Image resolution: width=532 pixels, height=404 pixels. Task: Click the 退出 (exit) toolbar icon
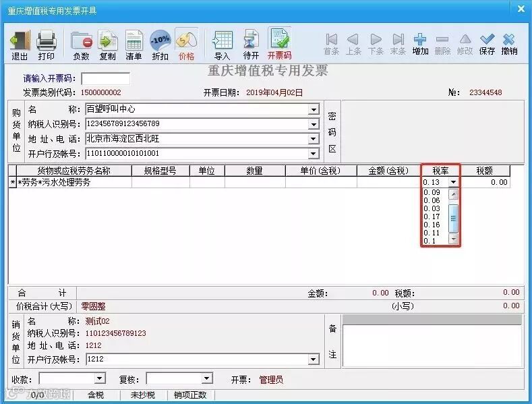20,45
